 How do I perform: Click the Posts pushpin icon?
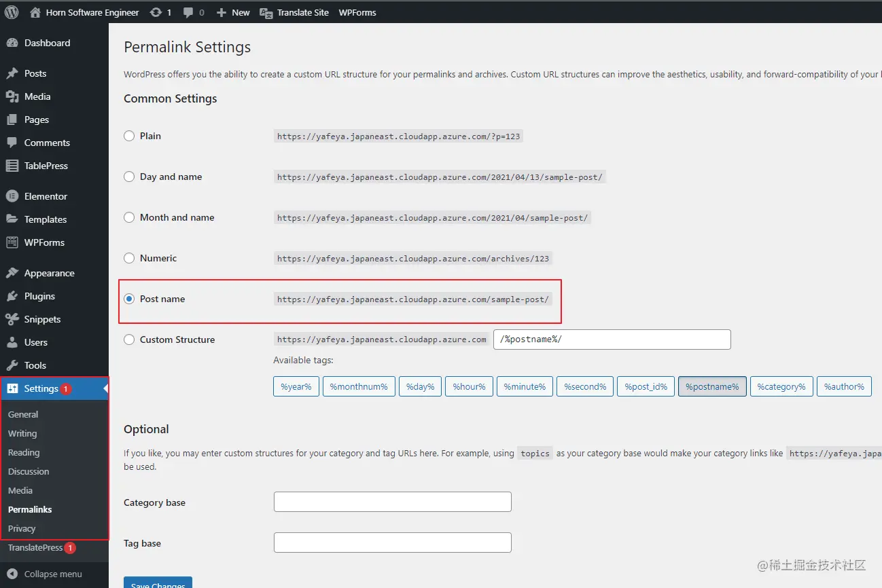point(12,73)
